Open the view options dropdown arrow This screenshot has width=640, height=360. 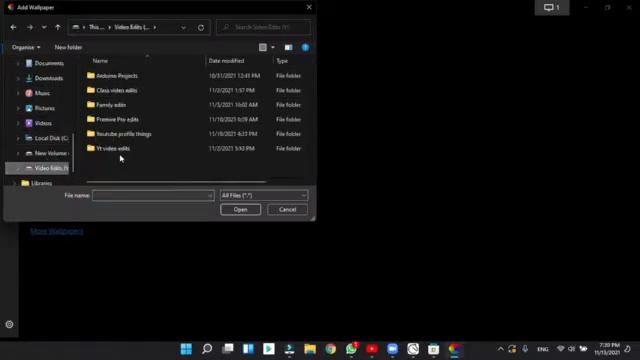(273, 47)
